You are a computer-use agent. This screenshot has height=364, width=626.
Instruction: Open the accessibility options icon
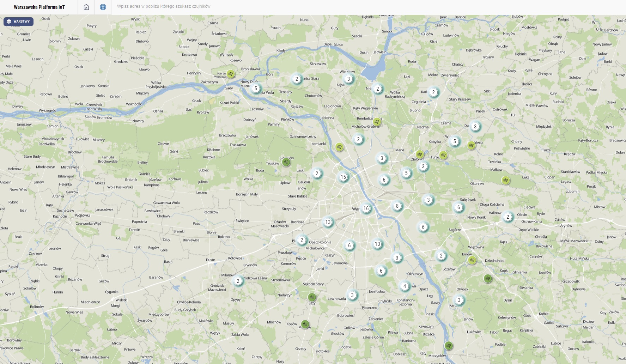pyautogui.click(x=103, y=7)
